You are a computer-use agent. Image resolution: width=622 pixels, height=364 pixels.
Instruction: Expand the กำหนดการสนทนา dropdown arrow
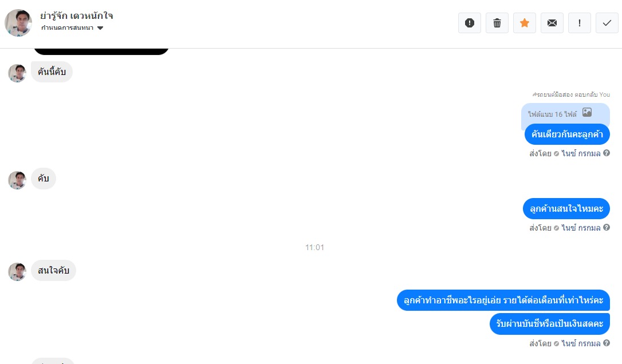(100, 27)
